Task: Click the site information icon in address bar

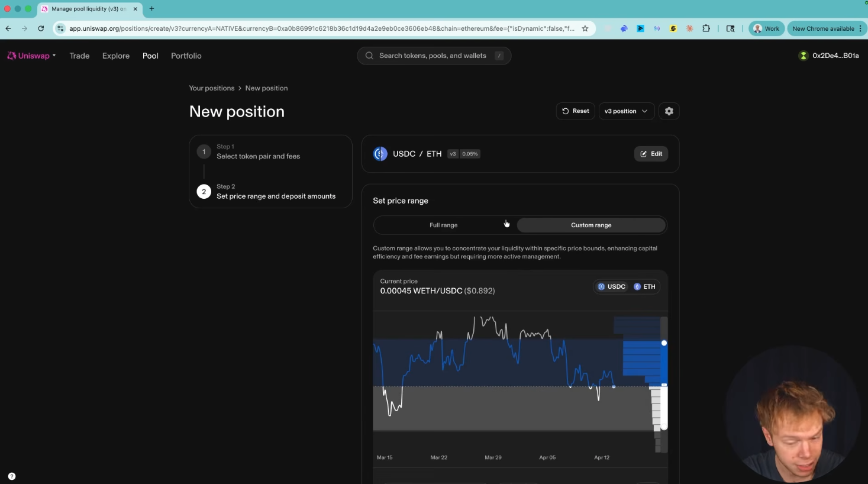Action: tap(60, 28)
